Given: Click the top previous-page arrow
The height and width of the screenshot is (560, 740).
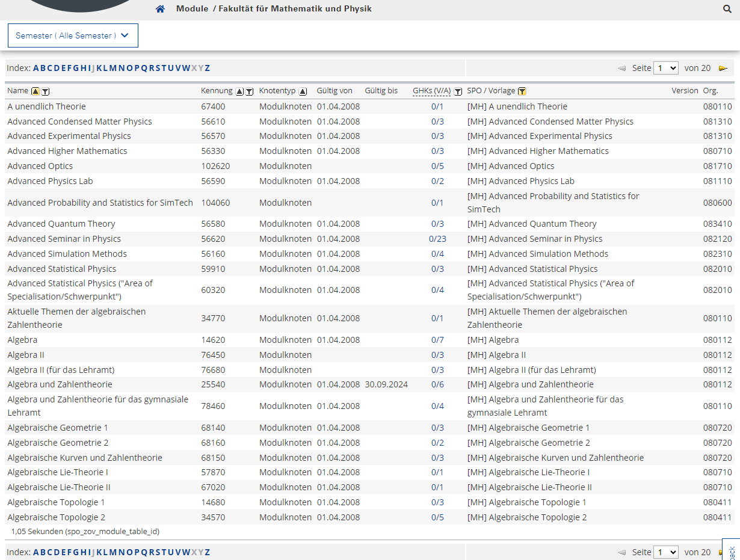Looking at the screenshot, I should point(622,69).
